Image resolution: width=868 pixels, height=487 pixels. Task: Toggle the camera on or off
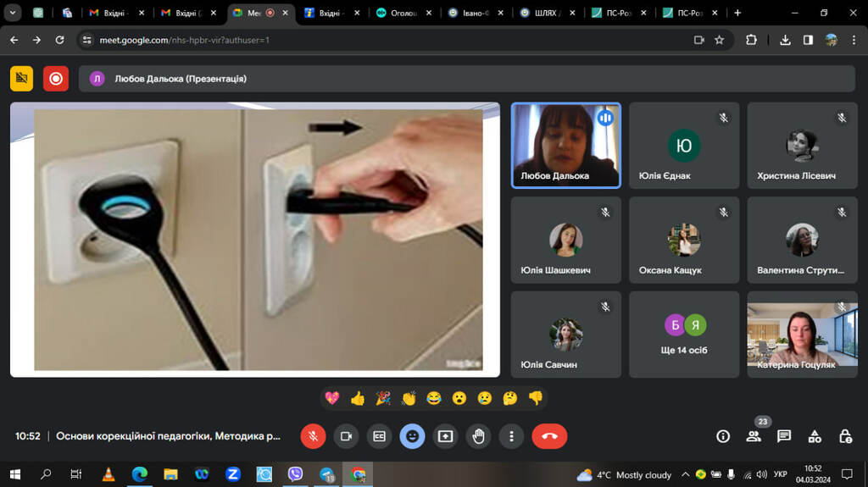(x=346, y=436)
